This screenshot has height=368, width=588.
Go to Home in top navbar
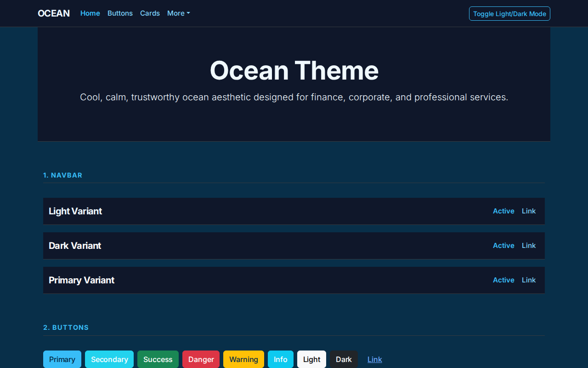click(90, 13)
